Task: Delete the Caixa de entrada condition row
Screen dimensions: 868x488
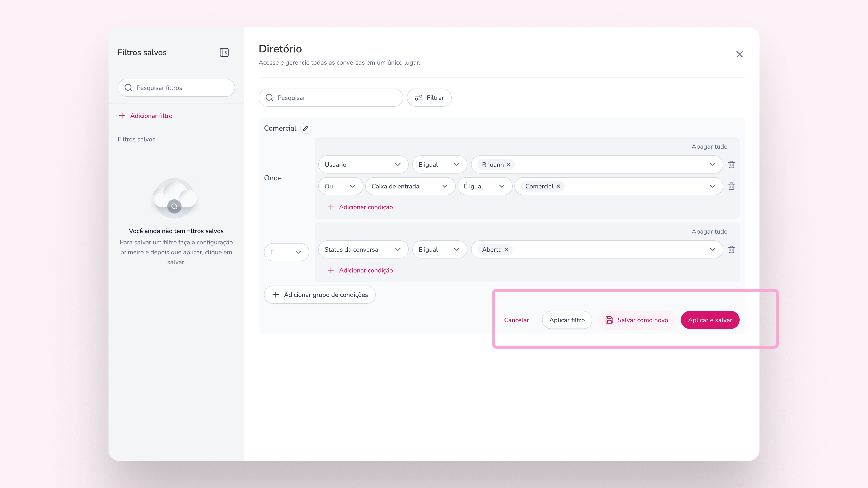Action: [x=731, y=186]
